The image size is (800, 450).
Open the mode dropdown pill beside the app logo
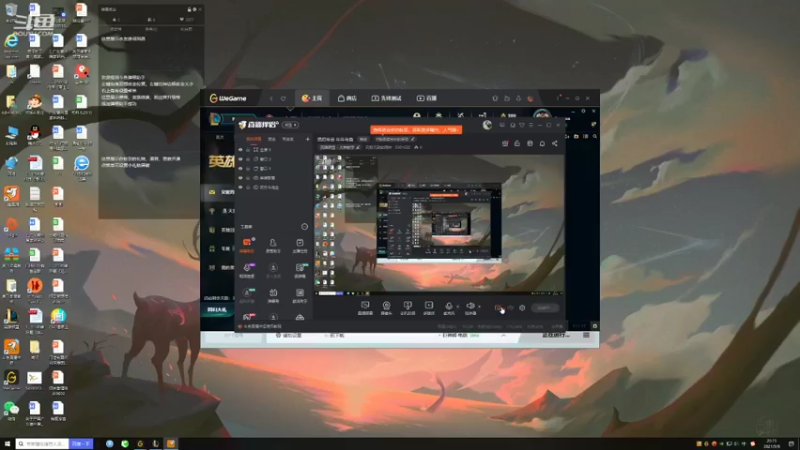291,125
